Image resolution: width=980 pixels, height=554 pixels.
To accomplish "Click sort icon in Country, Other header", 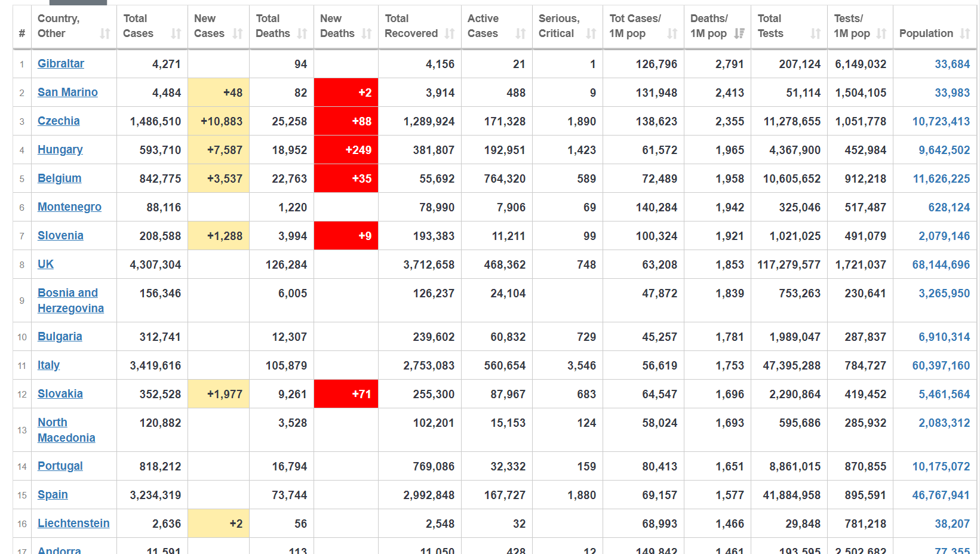I will (105, 34).
